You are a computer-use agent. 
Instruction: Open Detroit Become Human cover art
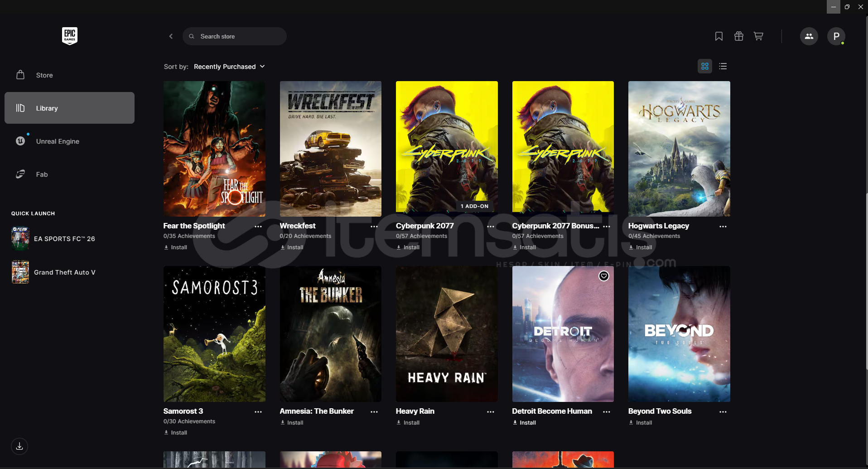click(563, 334)
